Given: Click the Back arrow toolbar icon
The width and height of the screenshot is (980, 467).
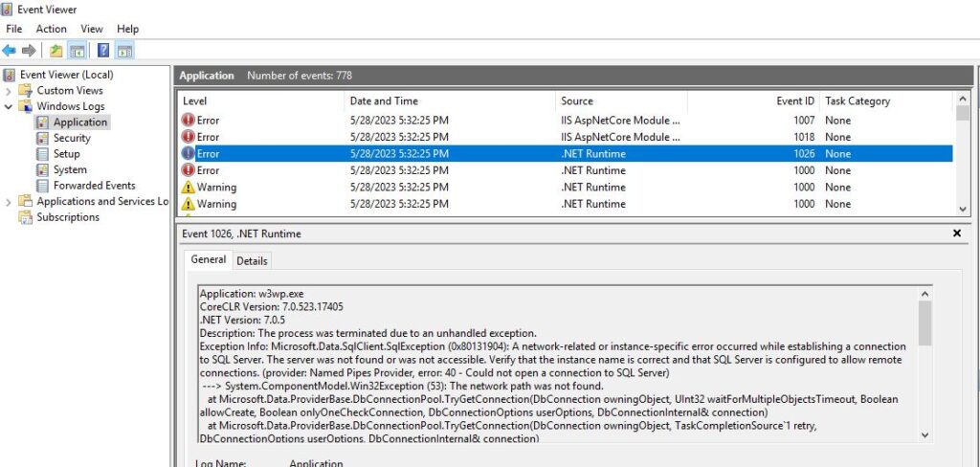Looking at the screenshot, I should (10, 51).
